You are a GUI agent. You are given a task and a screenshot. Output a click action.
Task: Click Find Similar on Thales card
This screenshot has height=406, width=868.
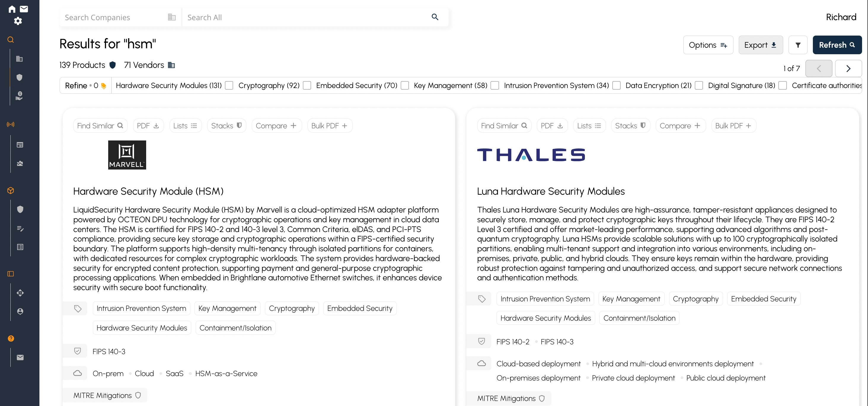click(504, 126)
